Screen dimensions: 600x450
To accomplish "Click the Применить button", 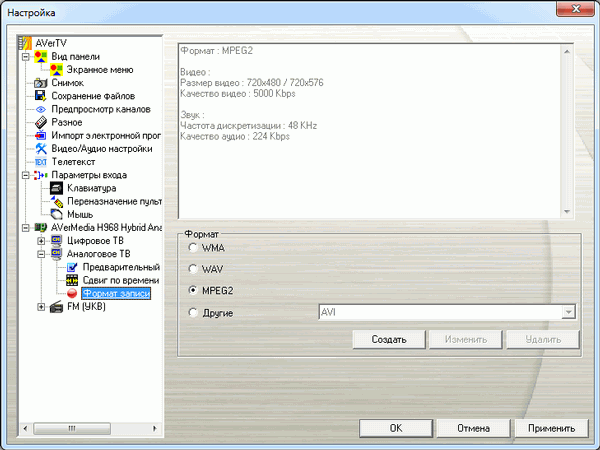I will tap(551, 428).
